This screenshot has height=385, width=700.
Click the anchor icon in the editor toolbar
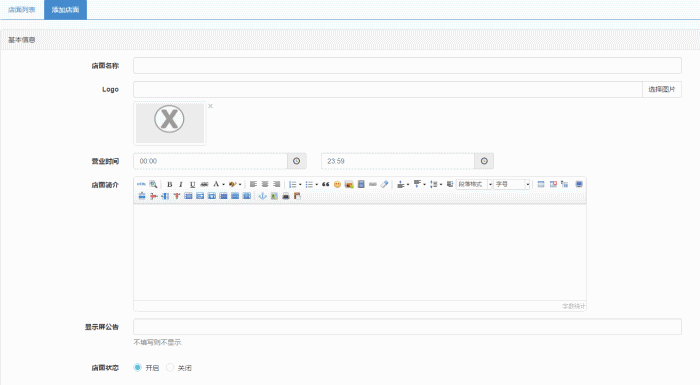(x=262, y=196)
